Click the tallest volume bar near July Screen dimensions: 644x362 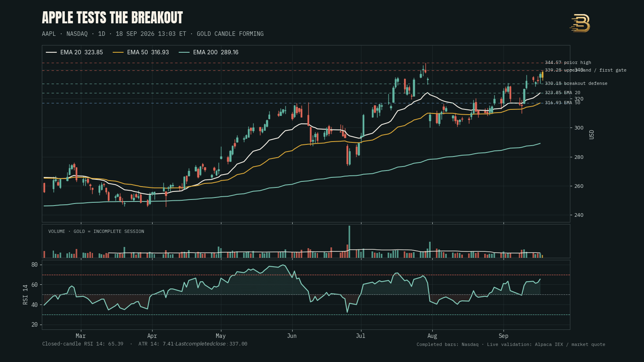pyautogui.click(x=349, y=241)
